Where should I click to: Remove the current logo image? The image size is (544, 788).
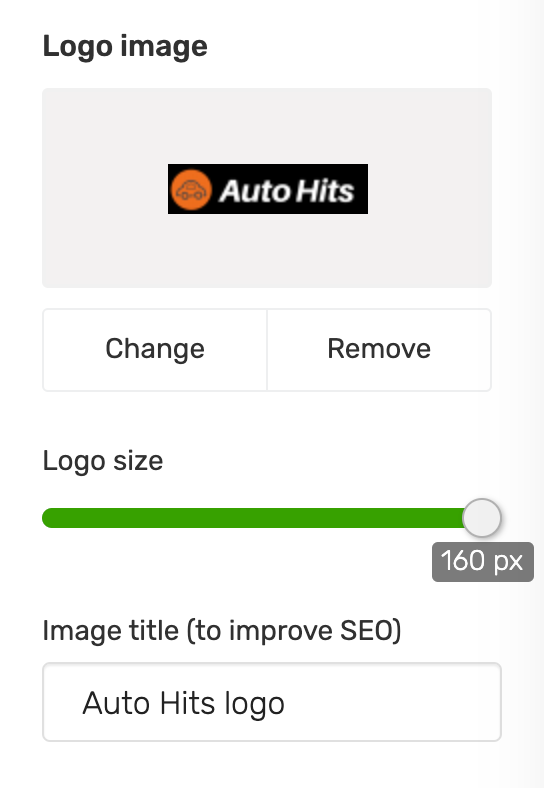pos(379,350)
